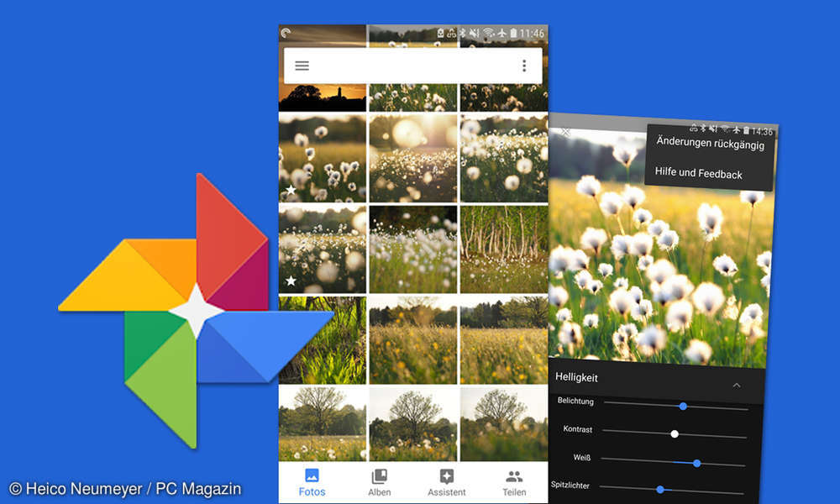Tap the Belichtung slider handle
The image size is (840, 504).
683,406
